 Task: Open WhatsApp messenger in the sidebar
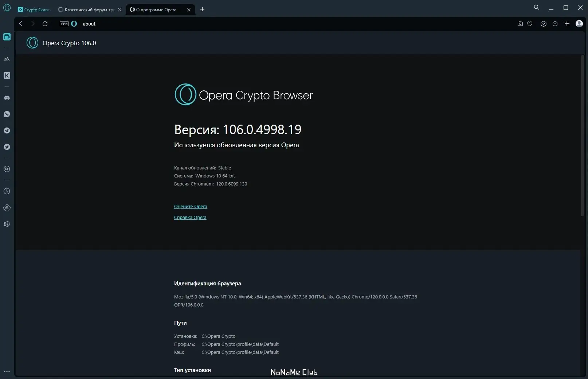pos(7,114)
